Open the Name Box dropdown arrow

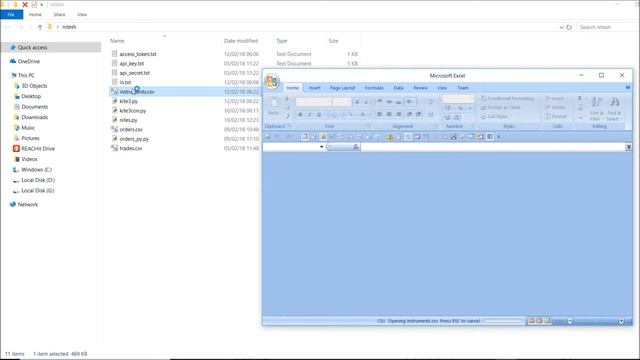322,147
